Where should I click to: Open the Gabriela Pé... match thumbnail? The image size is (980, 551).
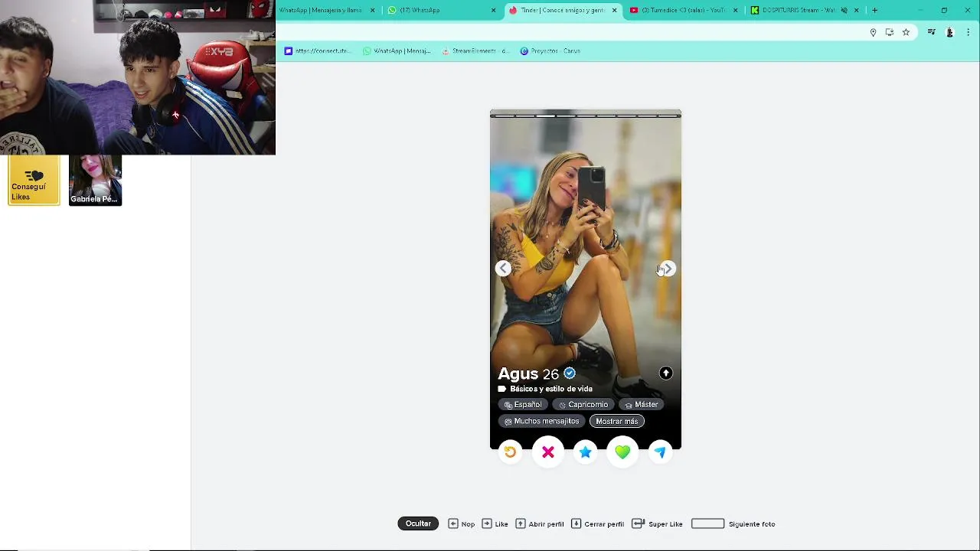[95, 181]
